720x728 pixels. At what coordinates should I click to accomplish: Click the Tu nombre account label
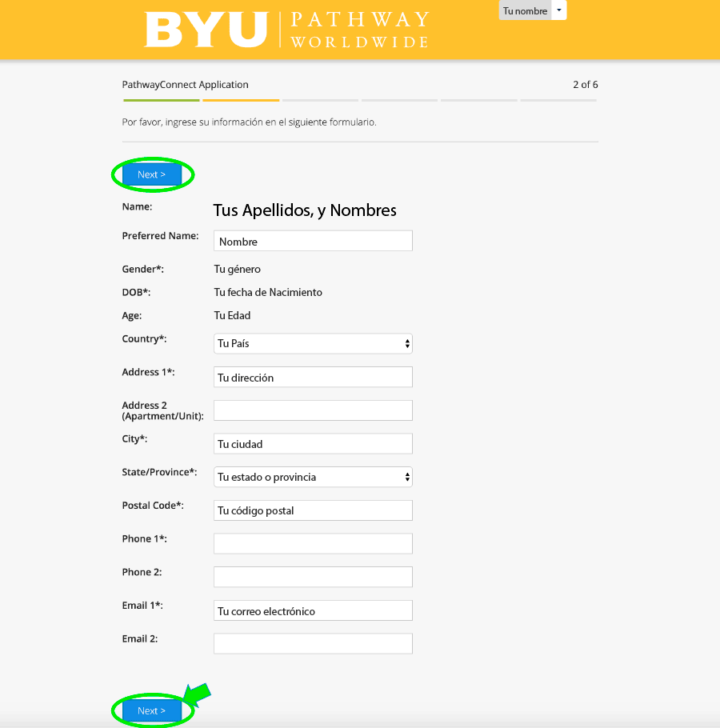pyautogui.click(x=525, y=11)
